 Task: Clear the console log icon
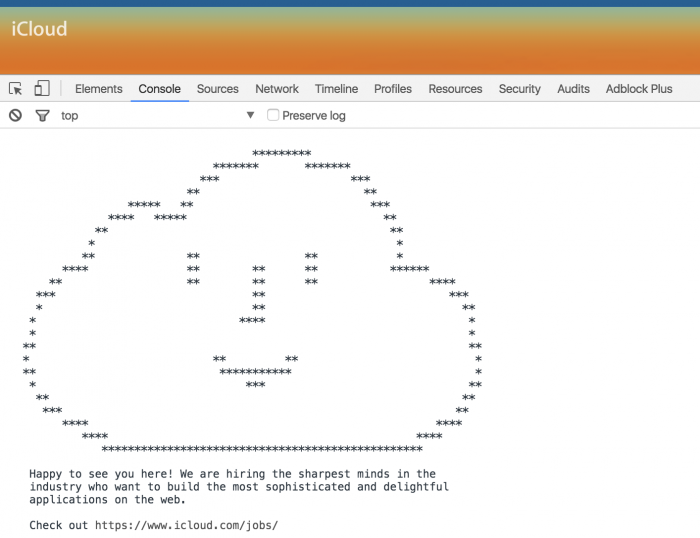click(x=16, y=116)
